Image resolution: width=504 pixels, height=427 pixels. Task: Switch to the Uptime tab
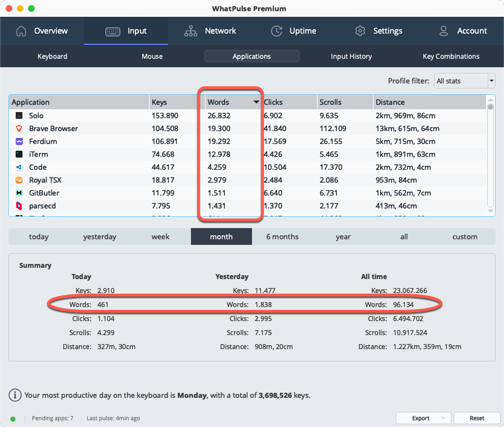pyautogui.click(x=293, y=31)
